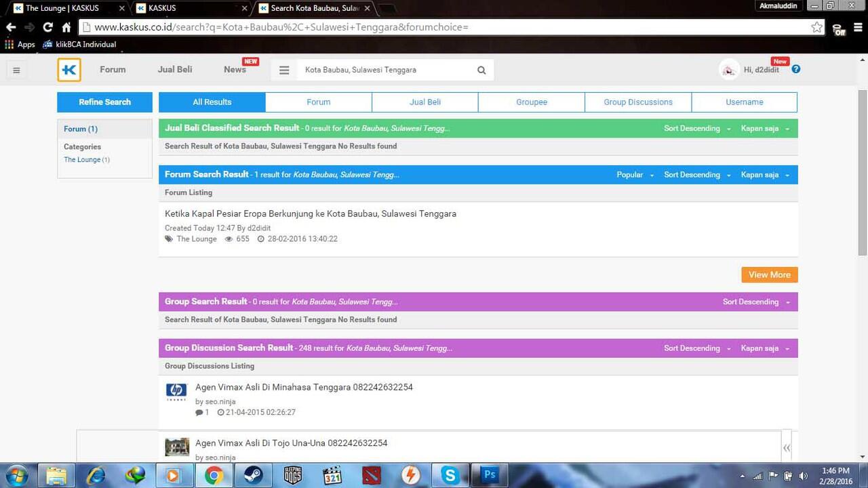Viewport: 868px width, 488px height.
Task: Open Media Player Classic 321 icon
Action: pos(332,475)
